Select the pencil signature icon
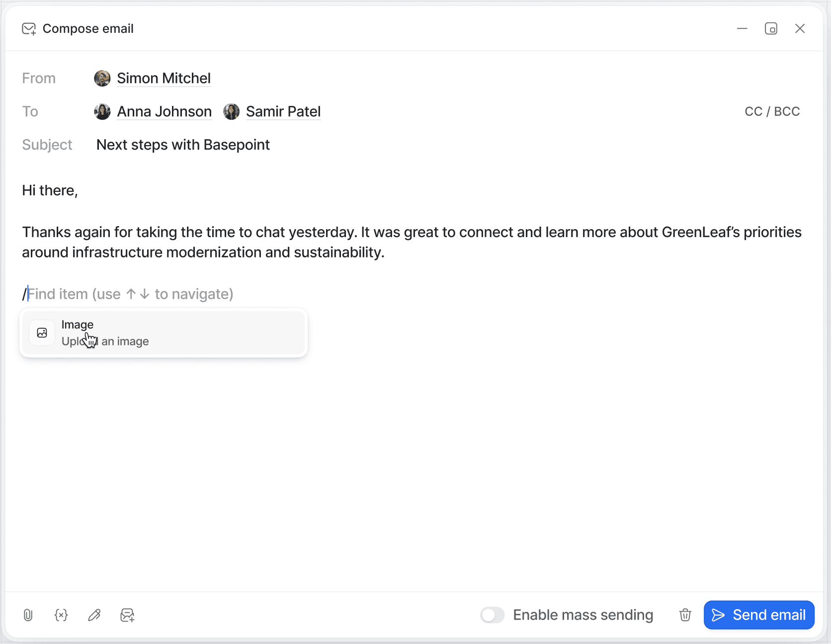The image size is (831, 644). pyautogui.click(x=94, y=615)
